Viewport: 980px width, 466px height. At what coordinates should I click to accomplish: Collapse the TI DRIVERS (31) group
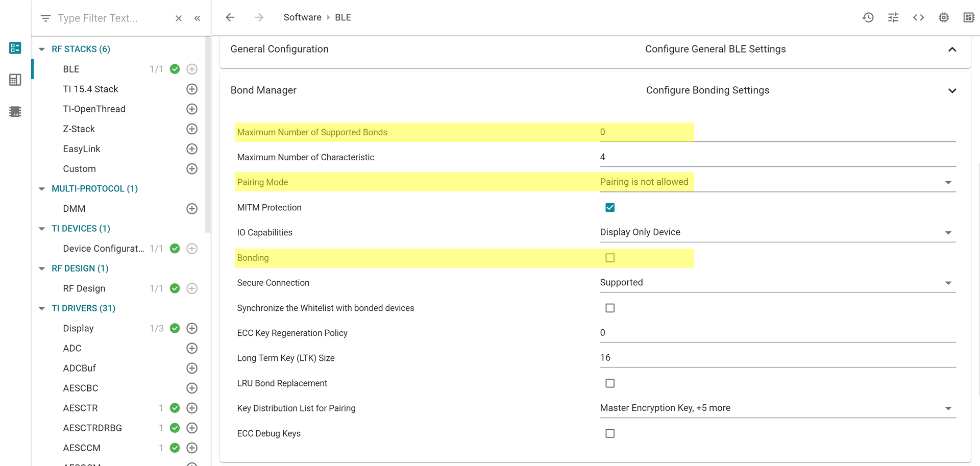(x=42, y=308)
